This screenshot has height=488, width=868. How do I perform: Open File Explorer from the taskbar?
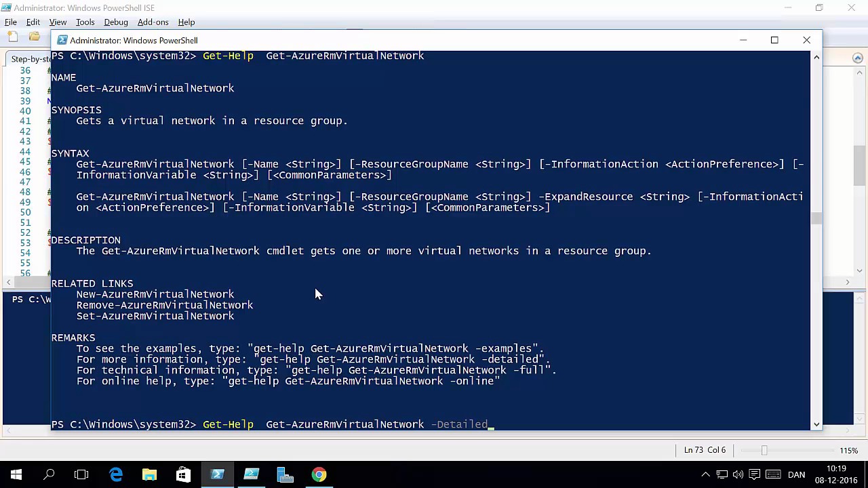149,474
